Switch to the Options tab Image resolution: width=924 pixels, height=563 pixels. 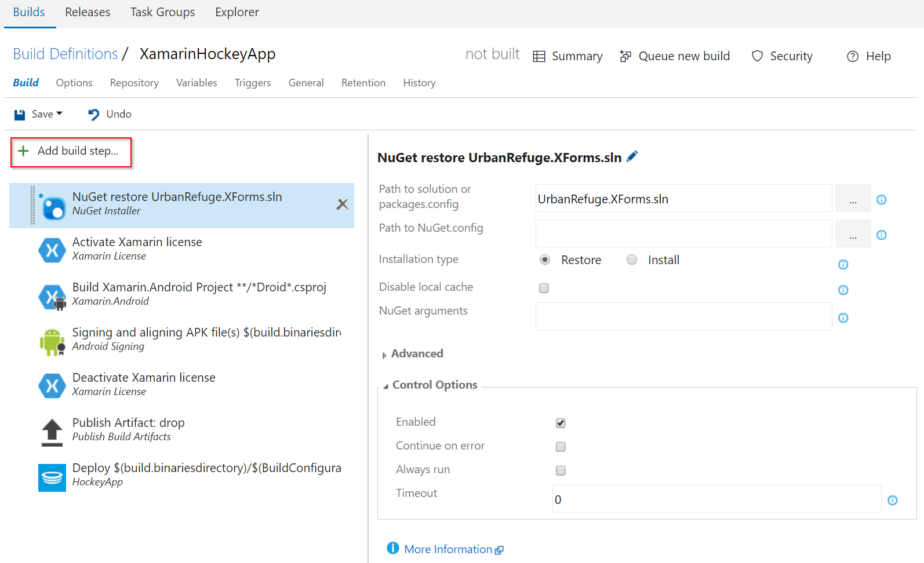(74, 83)
